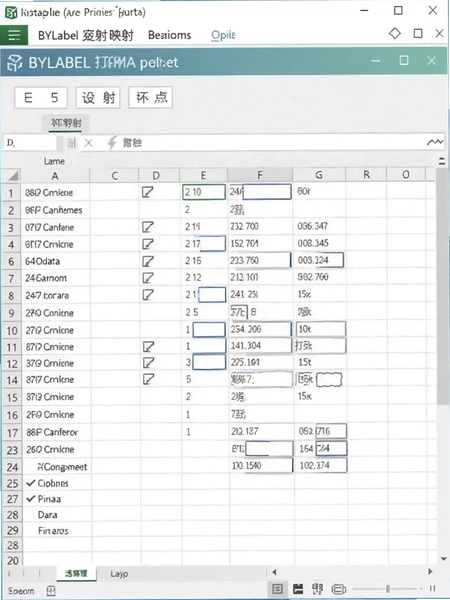Image resolution: width=450 pixels, height=600 pixels.
Task: Select the page layout view icon
Action: pyautogui.click(x=298, y=589)
